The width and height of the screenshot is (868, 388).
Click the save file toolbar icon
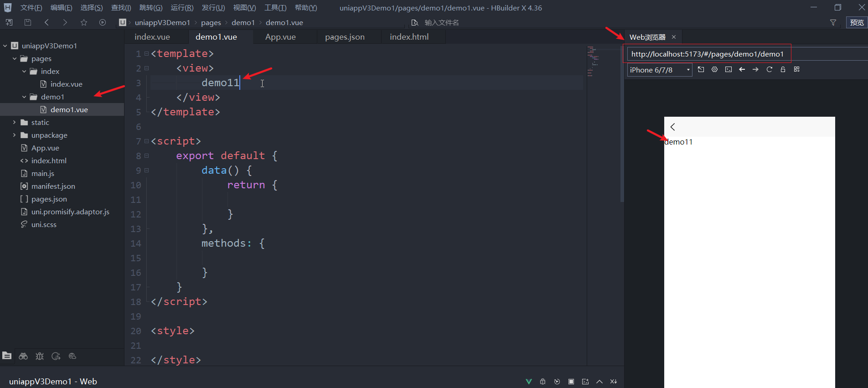click(x=28, y=22)
